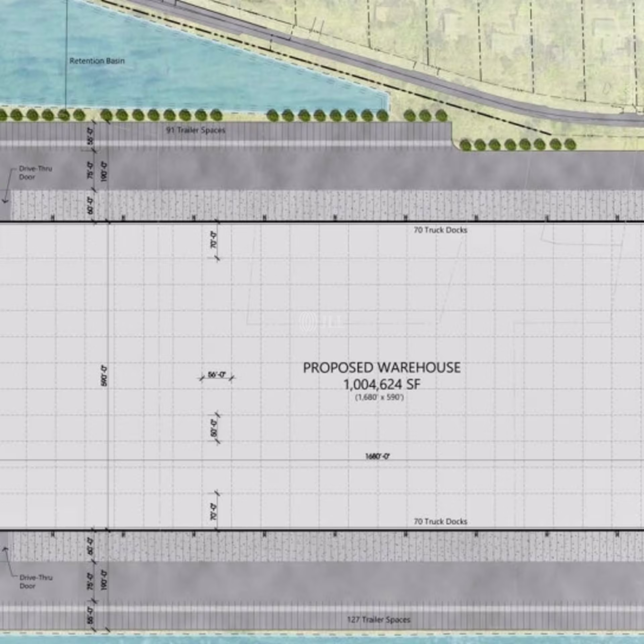Click the PROPOSED WAREHOUSE title text

tap(382, 368)
